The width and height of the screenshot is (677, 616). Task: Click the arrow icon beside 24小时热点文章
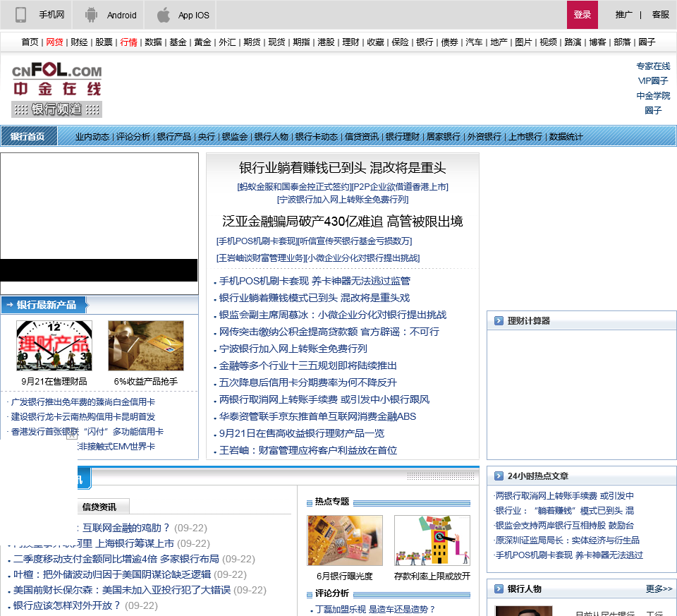coord(499,476)
